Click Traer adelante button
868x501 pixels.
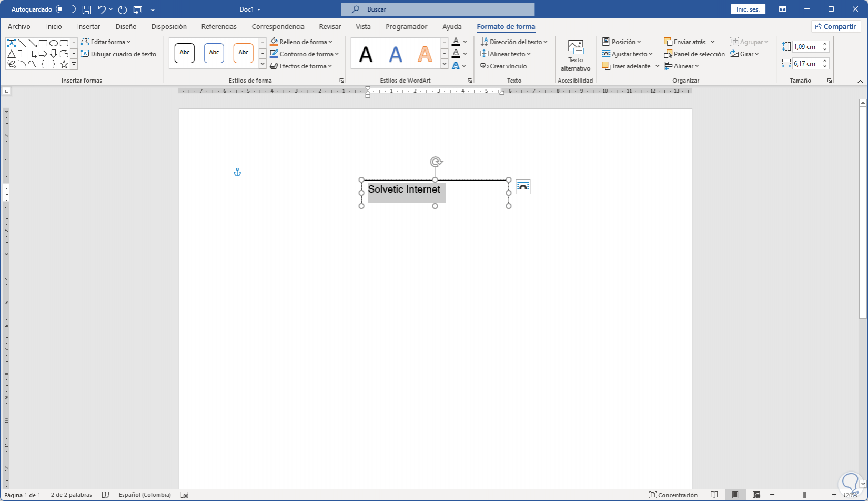tap(627, 66)
